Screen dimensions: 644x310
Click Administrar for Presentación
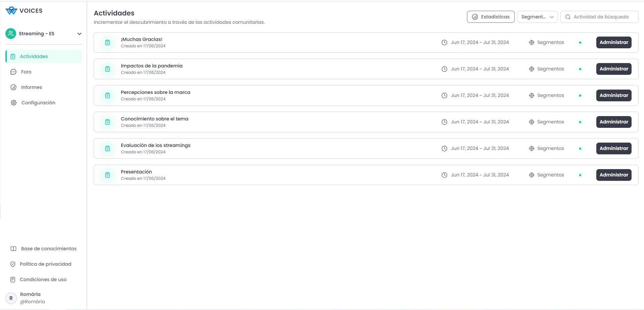[614, 175]
